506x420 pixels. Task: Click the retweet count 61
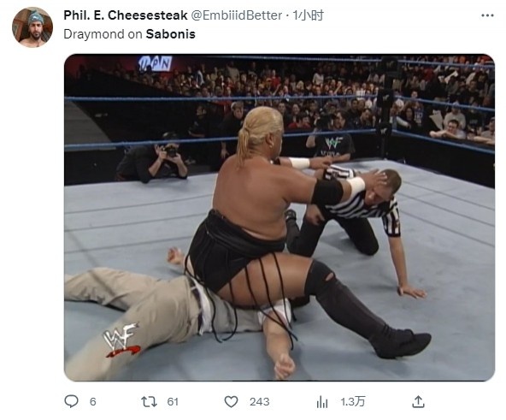pos(173,401)
